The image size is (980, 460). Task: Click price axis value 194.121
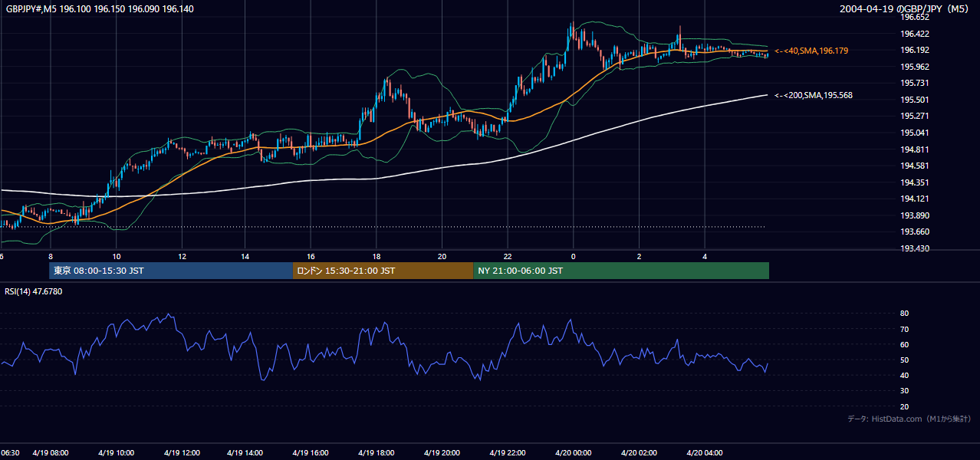914,199
